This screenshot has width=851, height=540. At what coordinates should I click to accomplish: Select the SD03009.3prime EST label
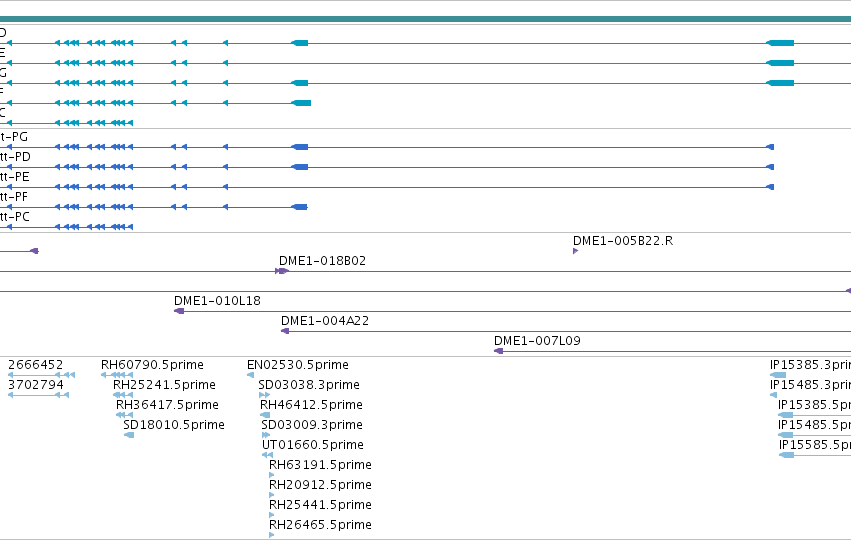click(x=312, y=425)
